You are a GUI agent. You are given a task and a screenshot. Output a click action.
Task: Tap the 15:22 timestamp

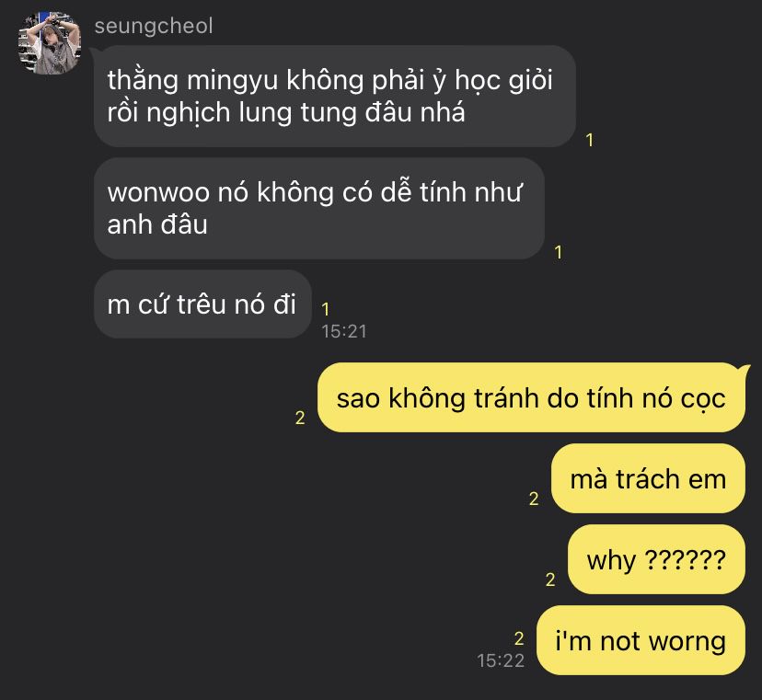click(x=501, y=660)
